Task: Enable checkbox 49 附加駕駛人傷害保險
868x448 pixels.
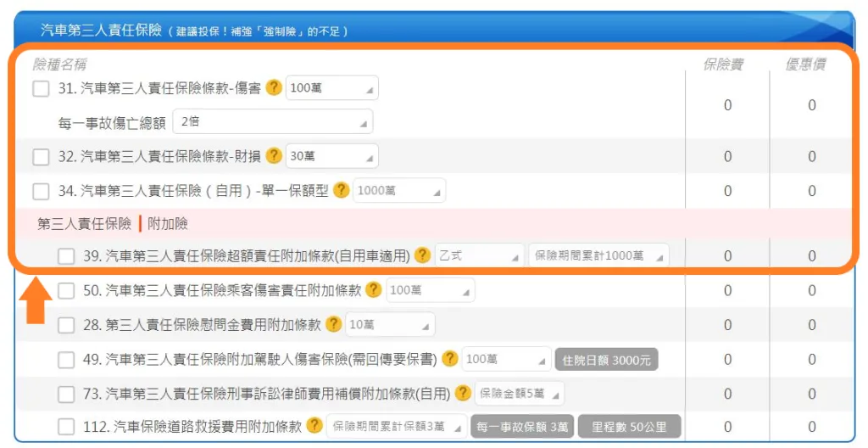Action: [66, 359]
